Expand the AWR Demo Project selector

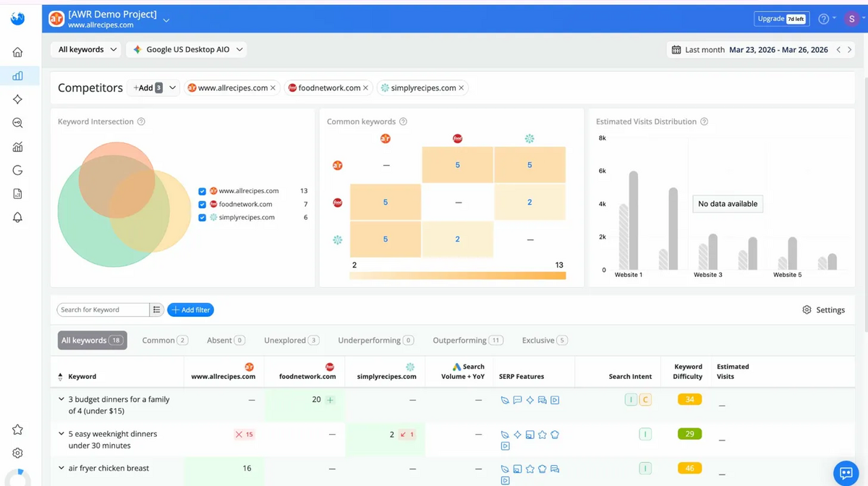167,20
